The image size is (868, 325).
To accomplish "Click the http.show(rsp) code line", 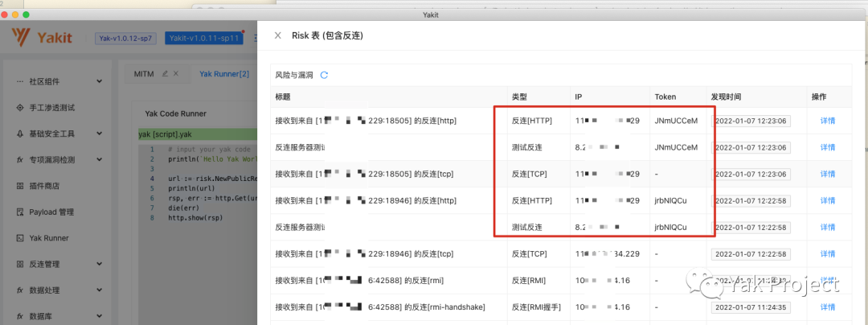I will pyautogui.click(x=194, y=217).
